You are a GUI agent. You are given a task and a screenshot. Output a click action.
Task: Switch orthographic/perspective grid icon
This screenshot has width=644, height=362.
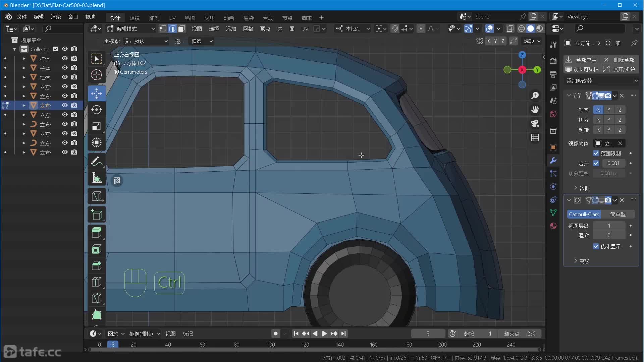(x=535, y=137)
